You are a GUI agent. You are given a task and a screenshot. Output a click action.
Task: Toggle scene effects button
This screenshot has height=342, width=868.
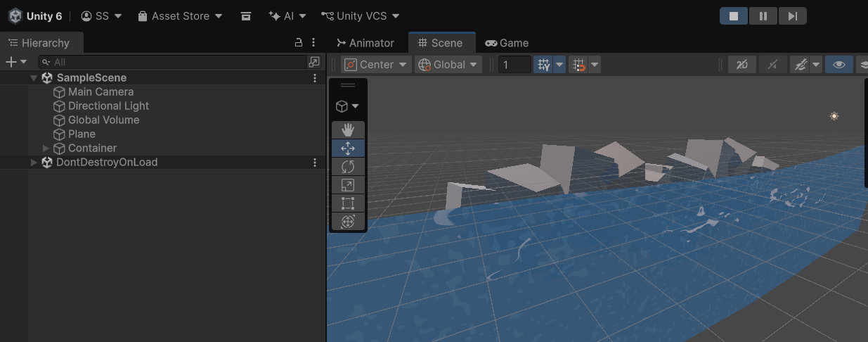pos(800,65)
